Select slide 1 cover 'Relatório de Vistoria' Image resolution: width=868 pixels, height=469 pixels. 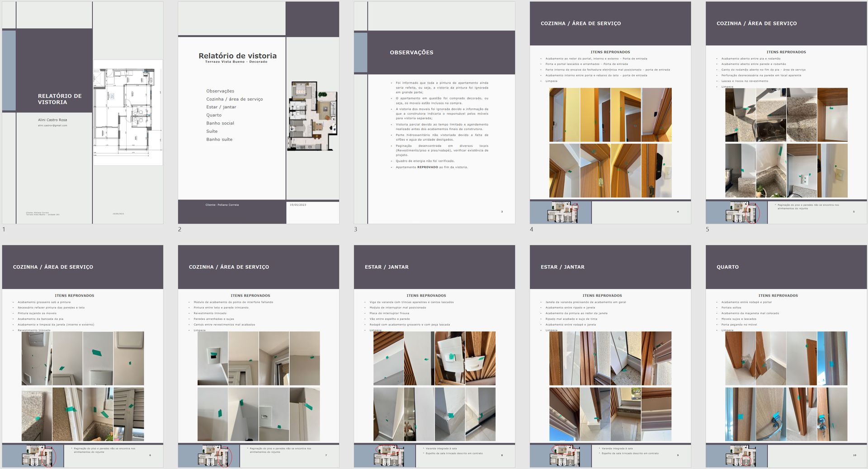(x=83, y=113)
